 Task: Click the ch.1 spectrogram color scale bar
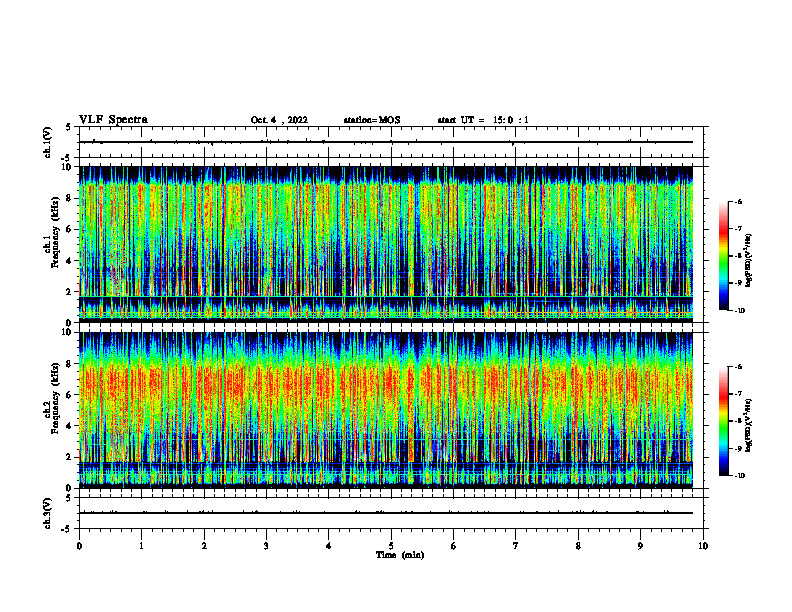click(723, 256)
